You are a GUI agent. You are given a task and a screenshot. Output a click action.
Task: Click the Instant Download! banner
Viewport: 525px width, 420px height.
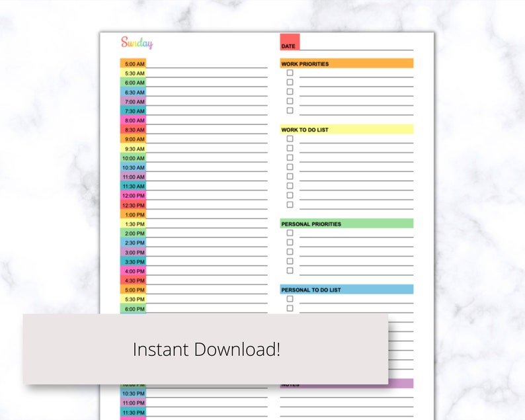tap(206, 349)
